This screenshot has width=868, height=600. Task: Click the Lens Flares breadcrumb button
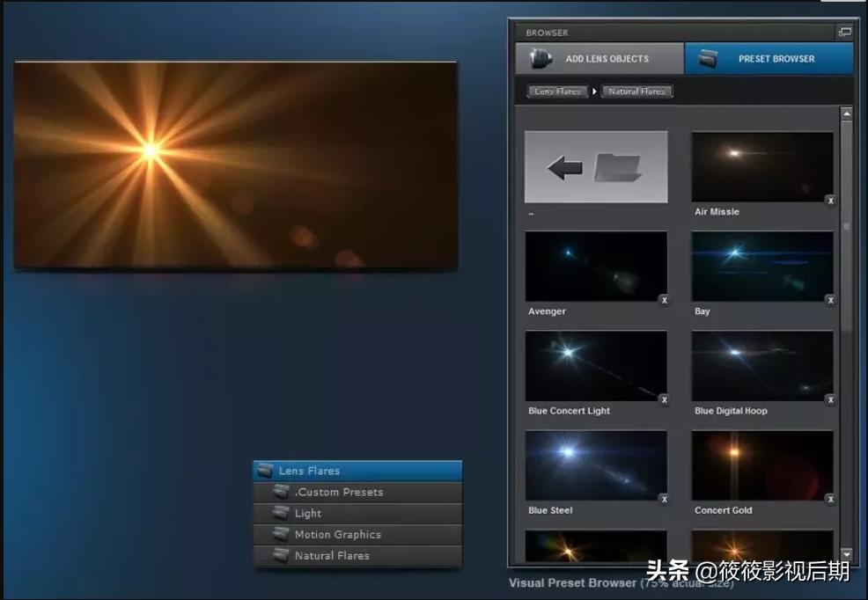(559, 91)
